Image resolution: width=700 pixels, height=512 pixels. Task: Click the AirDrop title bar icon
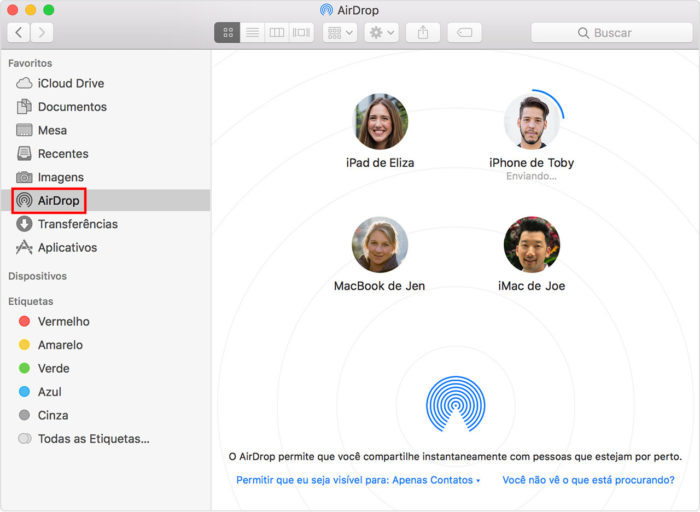[x=326, y=10]
